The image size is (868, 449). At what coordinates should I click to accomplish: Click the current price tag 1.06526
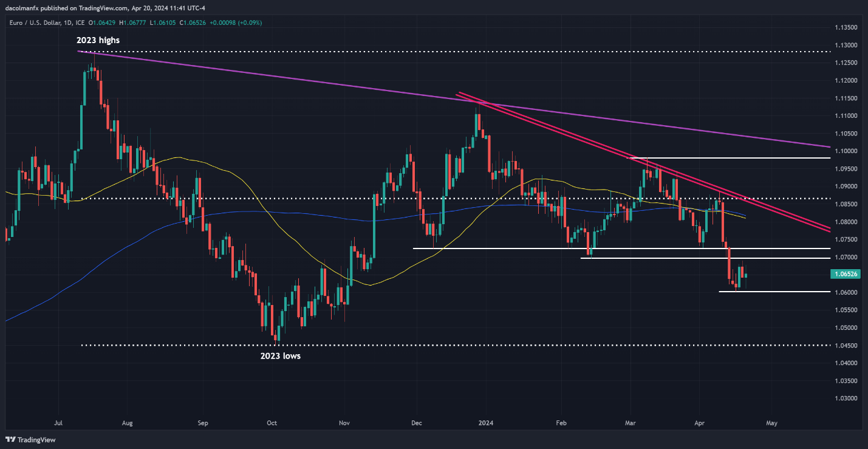coord(846,275)
